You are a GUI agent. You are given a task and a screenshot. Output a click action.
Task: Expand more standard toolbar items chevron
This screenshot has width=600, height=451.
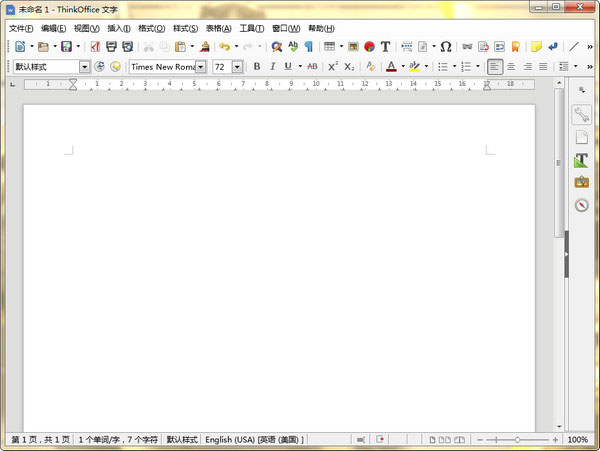(x=590, y=47)
